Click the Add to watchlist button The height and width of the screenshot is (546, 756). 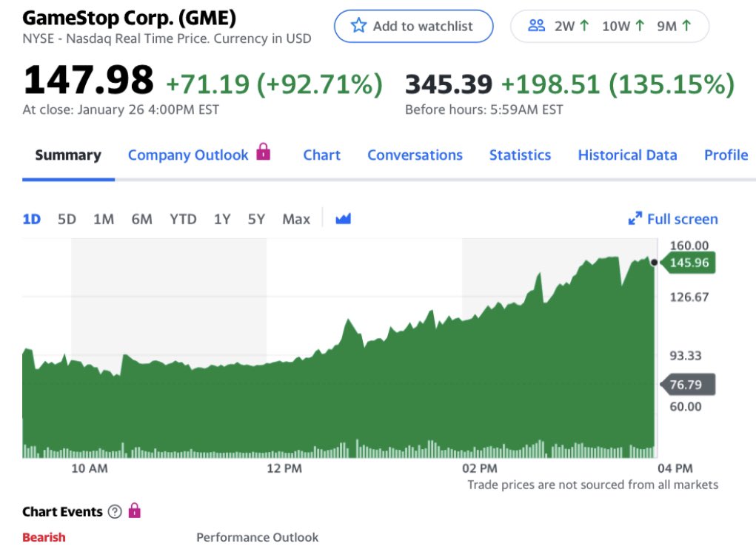click(414, 26)
